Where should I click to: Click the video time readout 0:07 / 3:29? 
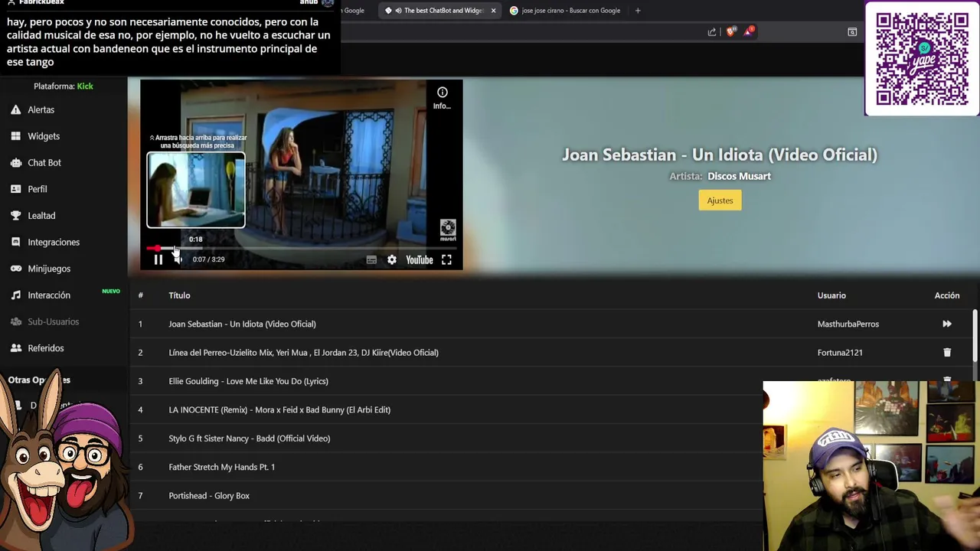point(208,259)
